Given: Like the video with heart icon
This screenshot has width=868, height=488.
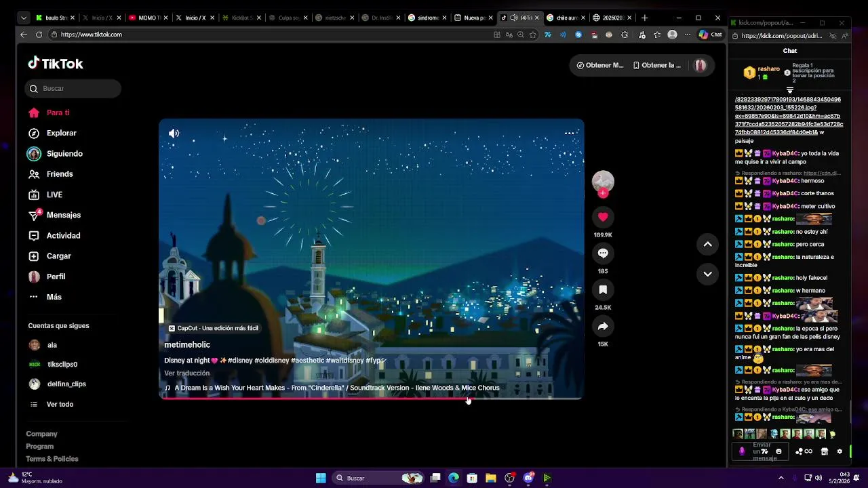Looking at the screenshot, I should [x=603, y=217].
